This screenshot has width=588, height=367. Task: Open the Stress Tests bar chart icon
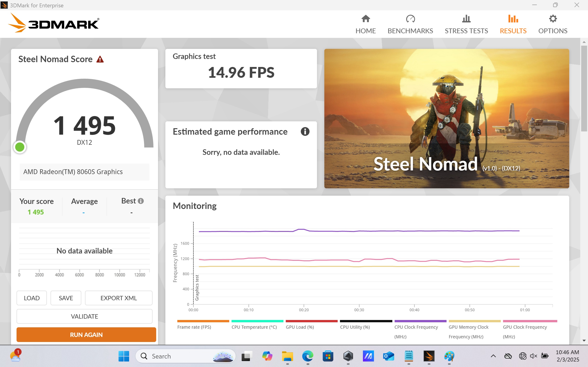point(466,19)
